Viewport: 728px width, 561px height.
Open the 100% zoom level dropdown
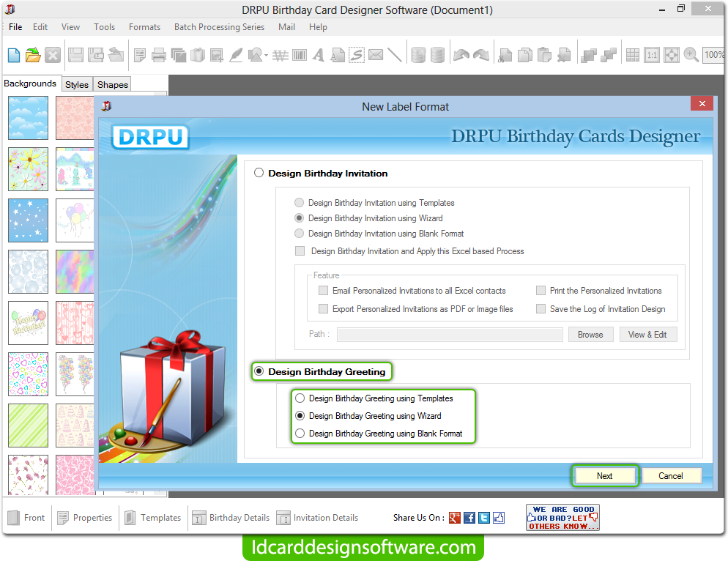(x=716, y=55)
